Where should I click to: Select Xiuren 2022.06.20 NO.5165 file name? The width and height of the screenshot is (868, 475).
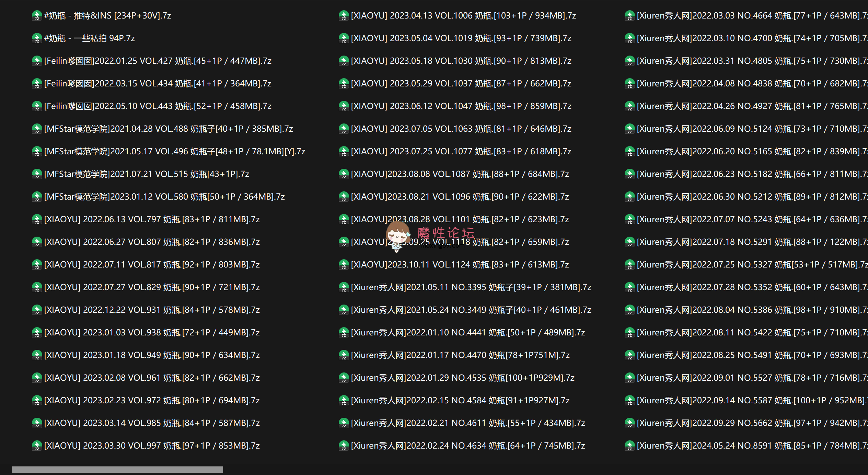pos(752,152)
